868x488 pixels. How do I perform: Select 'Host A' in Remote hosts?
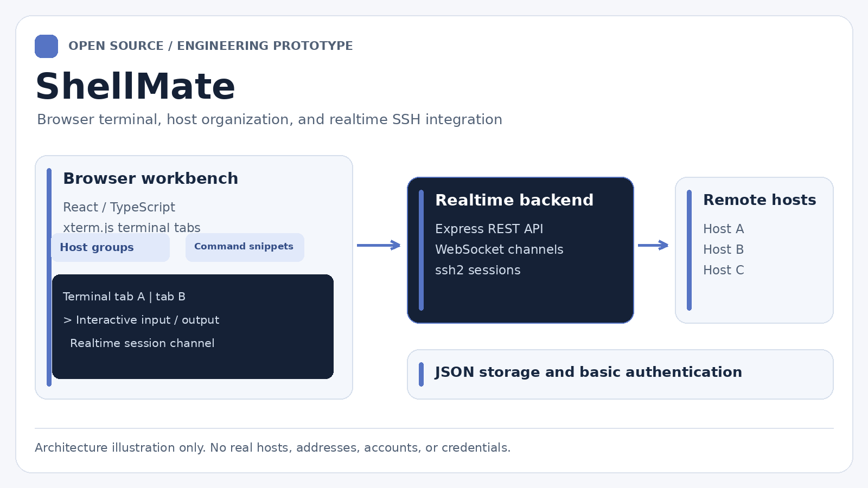(x=723, y=229)
